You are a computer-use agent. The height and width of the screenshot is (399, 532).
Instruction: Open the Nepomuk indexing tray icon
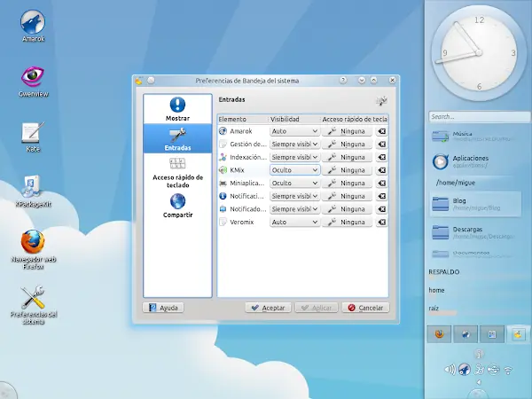tap(479, 370)
